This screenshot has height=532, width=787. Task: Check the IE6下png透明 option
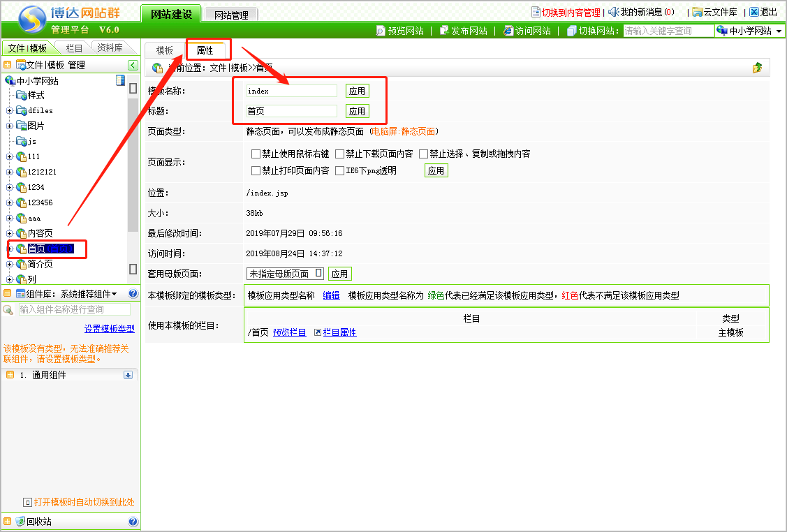pos(340,170)
